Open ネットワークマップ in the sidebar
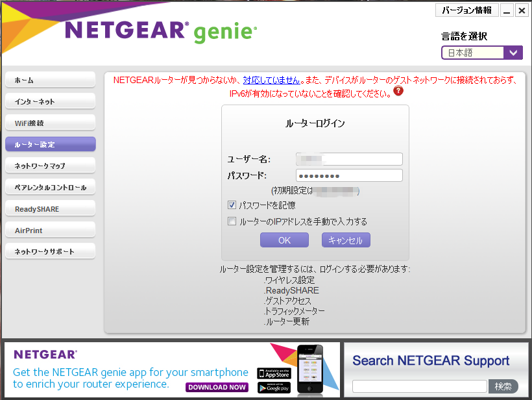 tap(51, 166)
